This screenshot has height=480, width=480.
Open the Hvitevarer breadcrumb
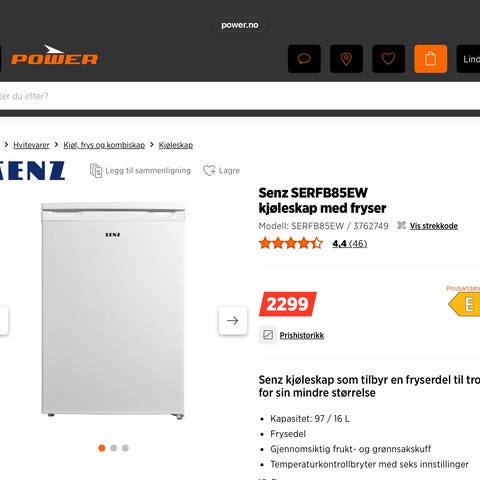[31, 145]
